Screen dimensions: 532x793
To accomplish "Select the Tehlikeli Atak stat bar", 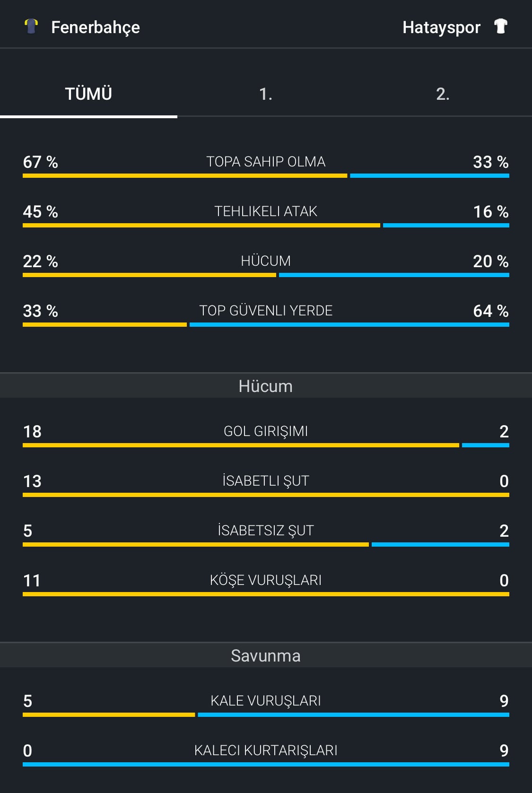I will tap(266, 226).
